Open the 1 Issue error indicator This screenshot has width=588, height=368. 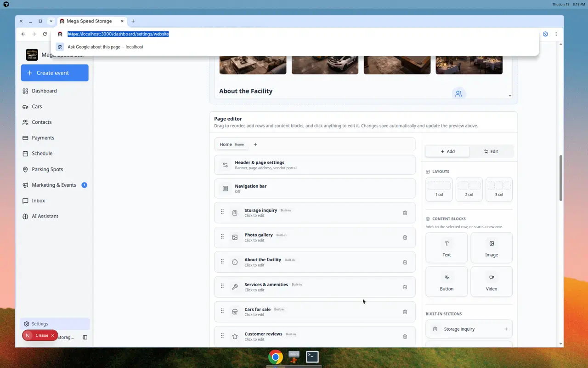(42, 335)
